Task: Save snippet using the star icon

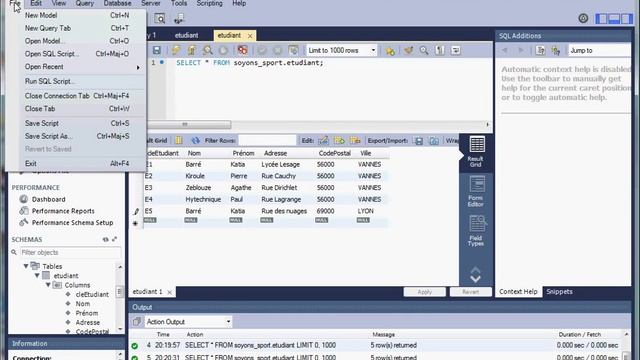Action: pyautogui.click(x=390, y=50)
